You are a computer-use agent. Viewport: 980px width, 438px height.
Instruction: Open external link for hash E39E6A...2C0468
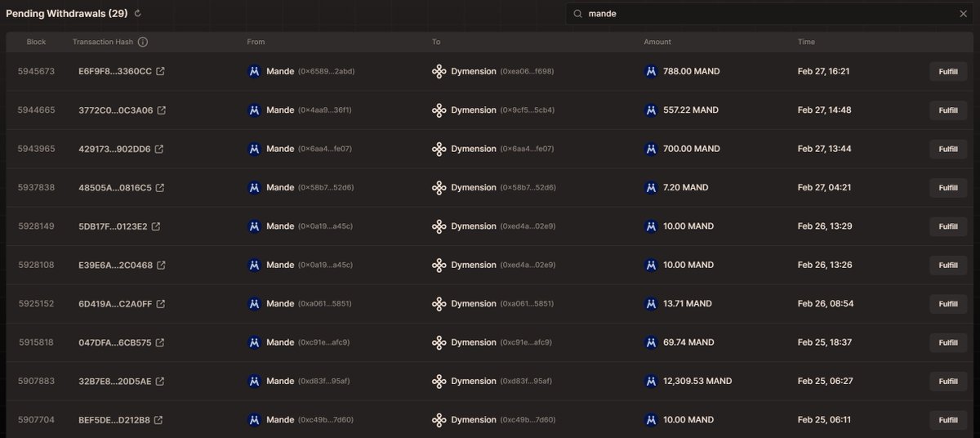tap(161, 265)
